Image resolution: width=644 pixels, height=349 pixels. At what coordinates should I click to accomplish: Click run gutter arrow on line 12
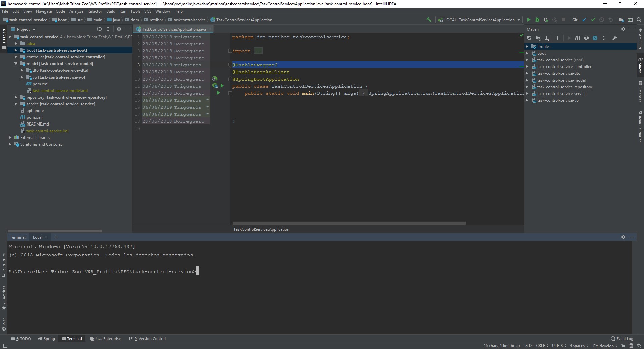pyautogui.click(x=218, y=93)
